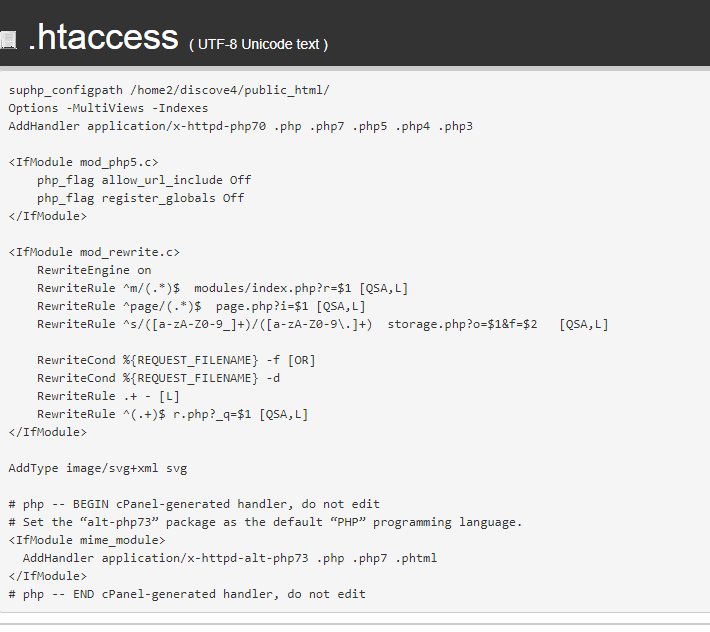Click the suphp_configpath line
This screenshot has height=632, width=710.
point(169,90)
